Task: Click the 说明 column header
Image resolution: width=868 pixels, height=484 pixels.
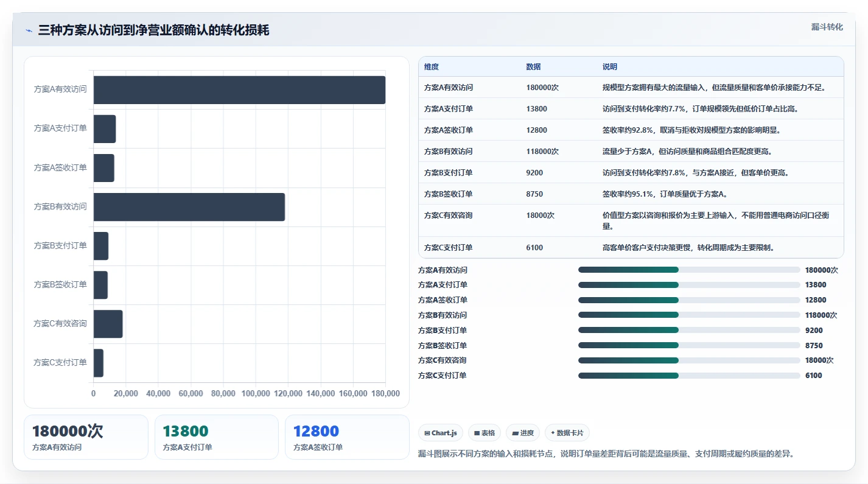Action: click(x=610, y=66)
